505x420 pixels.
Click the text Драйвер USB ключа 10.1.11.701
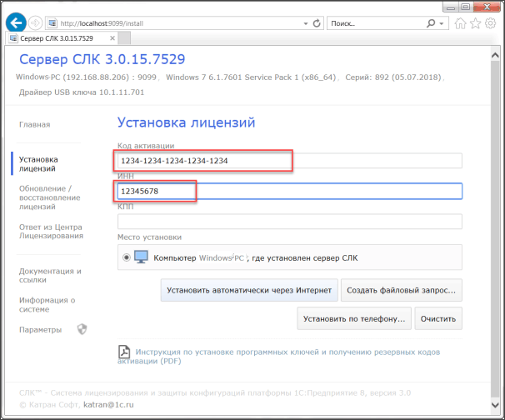pos(82,92)
